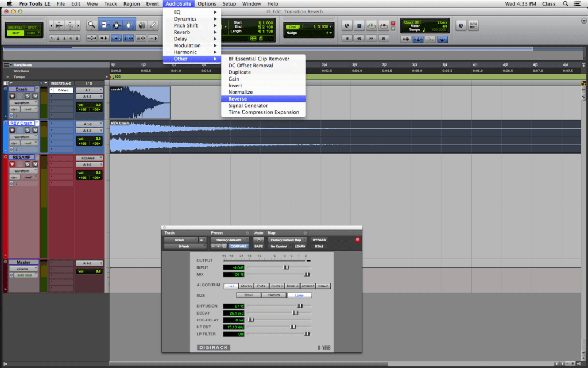Image resolution: width=588 pixels, height=368 pixels.
Task: Select the Church reverb algorithm
Action: pyautogui.click(x=246, y=286)
